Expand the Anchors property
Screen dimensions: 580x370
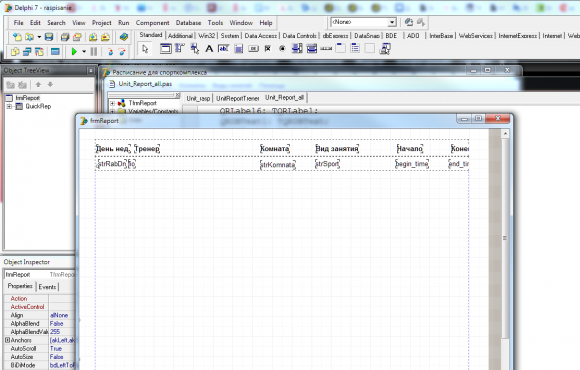(7, 340)
